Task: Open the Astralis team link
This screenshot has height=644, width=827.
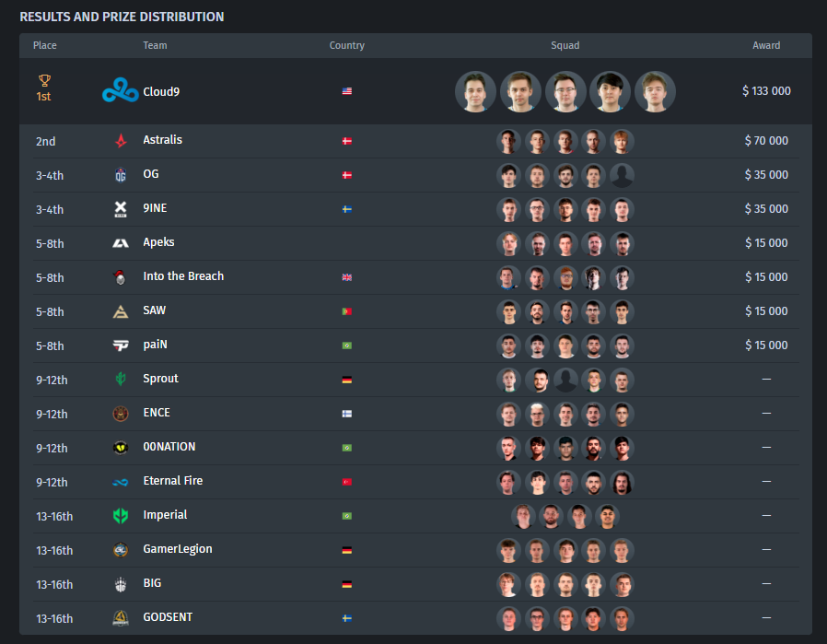Action: pyautogui.click(x=162, y=140)
